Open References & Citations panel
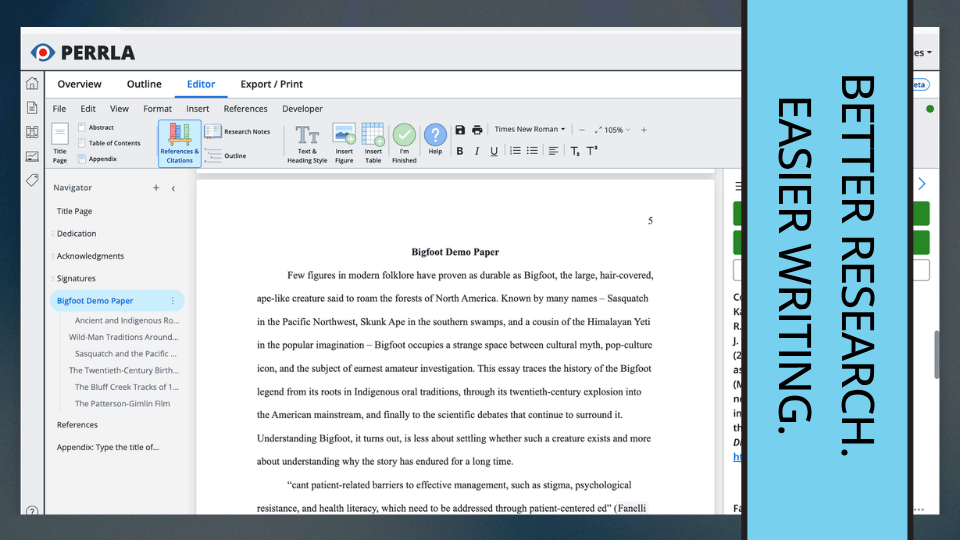The height and width of the screenshot is (540, 960). click(179, 143)
